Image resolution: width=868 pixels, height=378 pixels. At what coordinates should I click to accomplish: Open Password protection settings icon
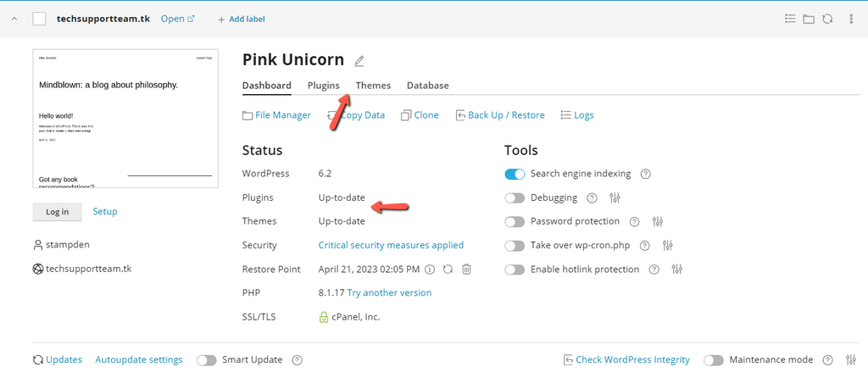(658, 222)
